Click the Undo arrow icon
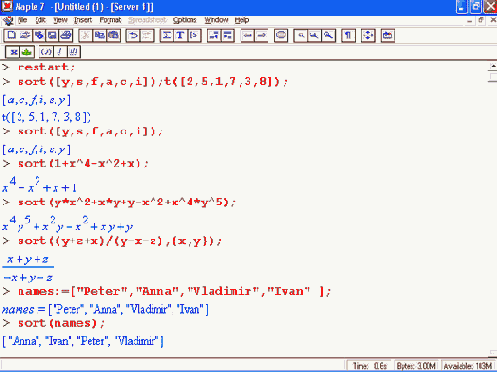 pyautogui.click(x=133, y=35)
